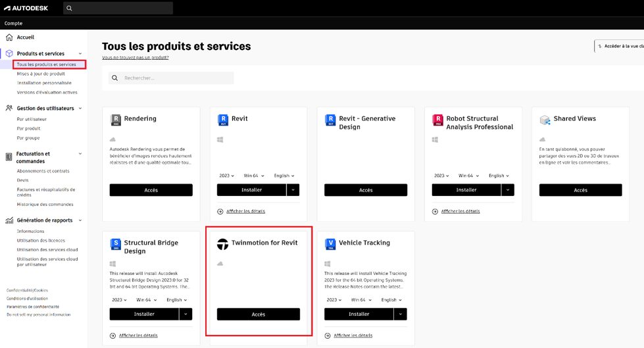Click Installer for Structural Bridge Design
The height and width of the screenshot is (348, 644).
144,314
